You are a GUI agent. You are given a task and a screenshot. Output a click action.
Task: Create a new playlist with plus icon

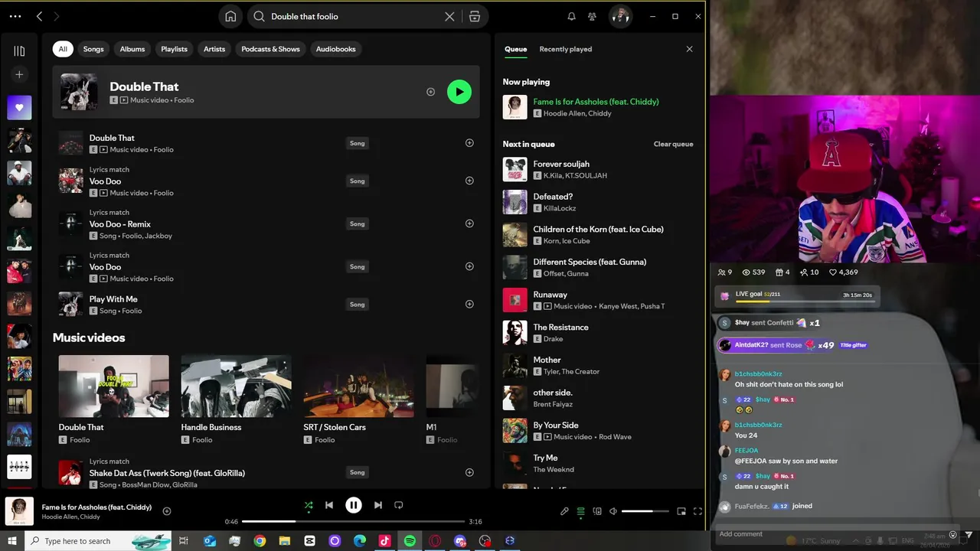(x=19, y=74)
